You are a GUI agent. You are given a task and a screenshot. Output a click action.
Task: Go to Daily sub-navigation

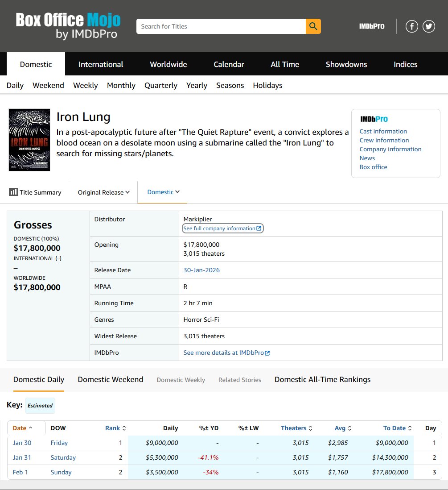(x=15, y=85)
